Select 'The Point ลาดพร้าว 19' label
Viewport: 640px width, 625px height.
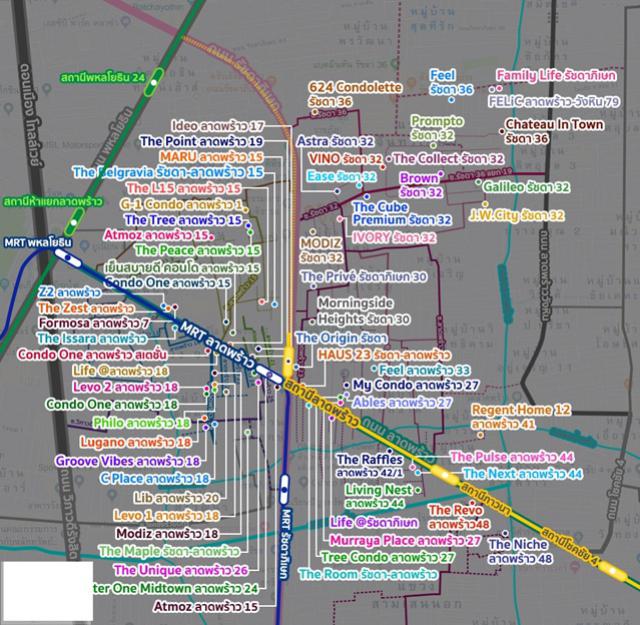coord(202,141)
